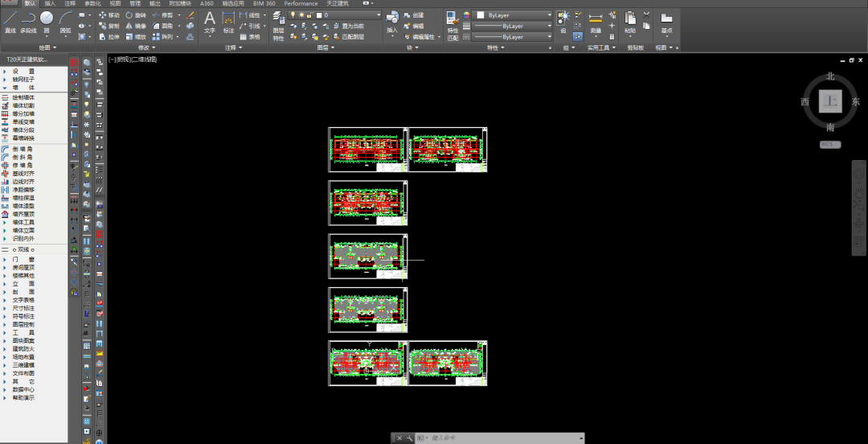The width and height of the screenshot is (868, 444).
Task: Click 墙柱保温 in the T20 panel
Action: 23,197
